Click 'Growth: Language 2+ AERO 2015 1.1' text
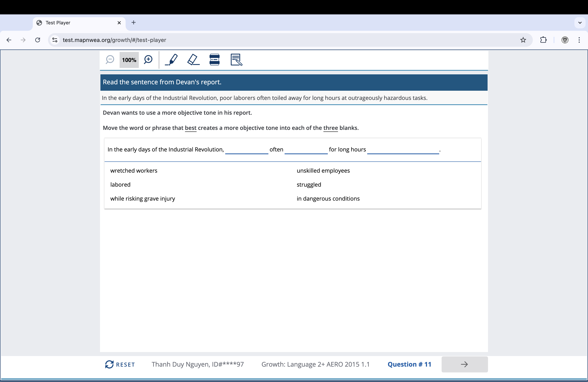Viewport: 588px width, 382px height. click(315, 364)
